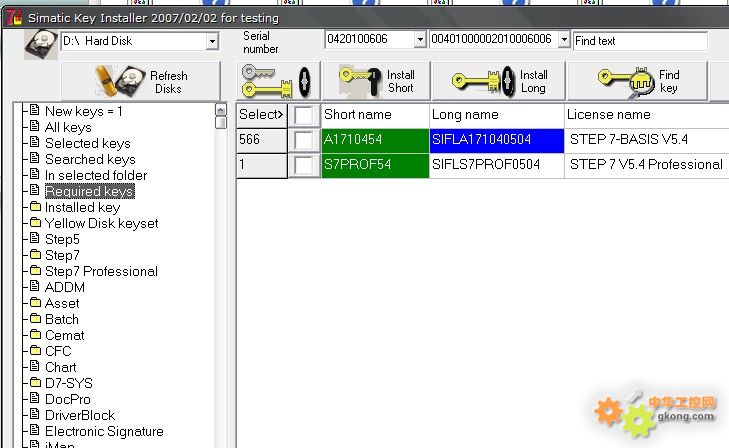Click license cell STEP 7 V5.4 Professional
The image size is (729, 448).
click(647, 165)
